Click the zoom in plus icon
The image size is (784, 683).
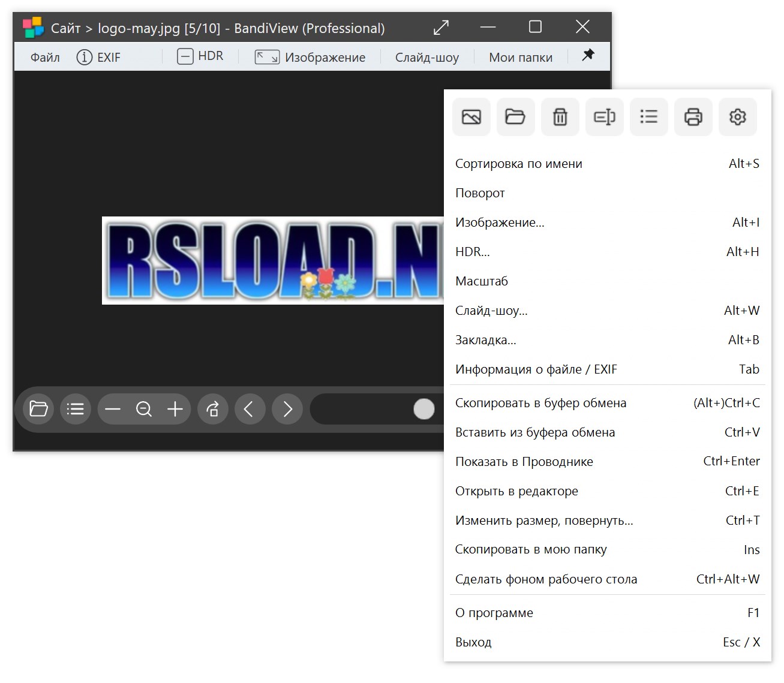(175, 409)
